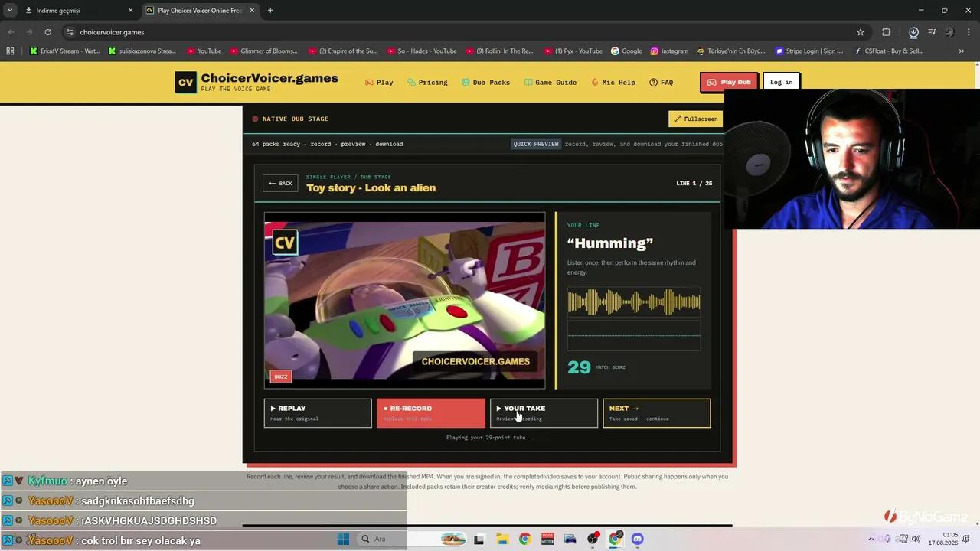Open the plain YouTube bookmark
980x551 pixels.
204,51
